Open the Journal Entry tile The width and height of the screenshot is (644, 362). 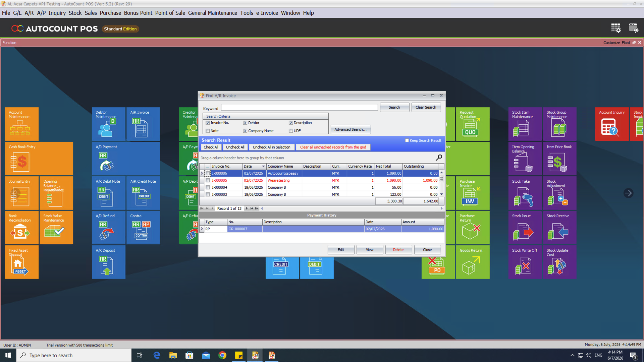(x=22, y=193)
